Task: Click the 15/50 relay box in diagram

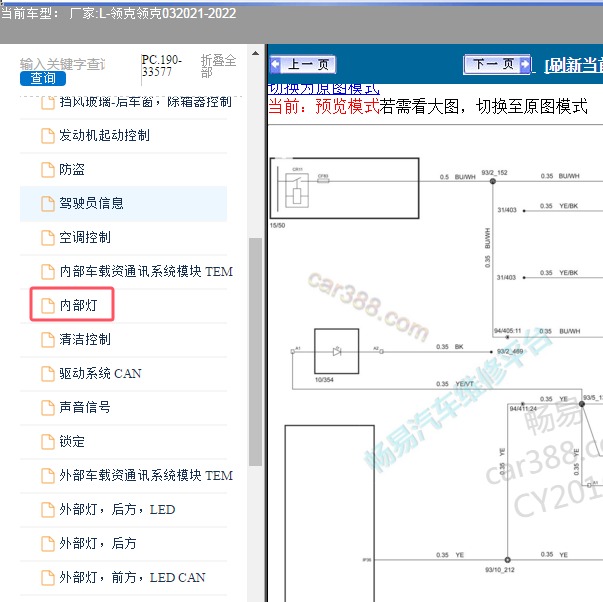Action: [x=344, y=188]
